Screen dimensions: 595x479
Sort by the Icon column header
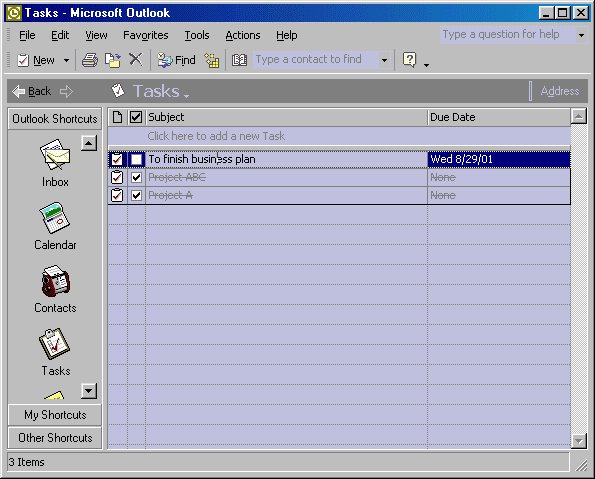pos(118,117)
